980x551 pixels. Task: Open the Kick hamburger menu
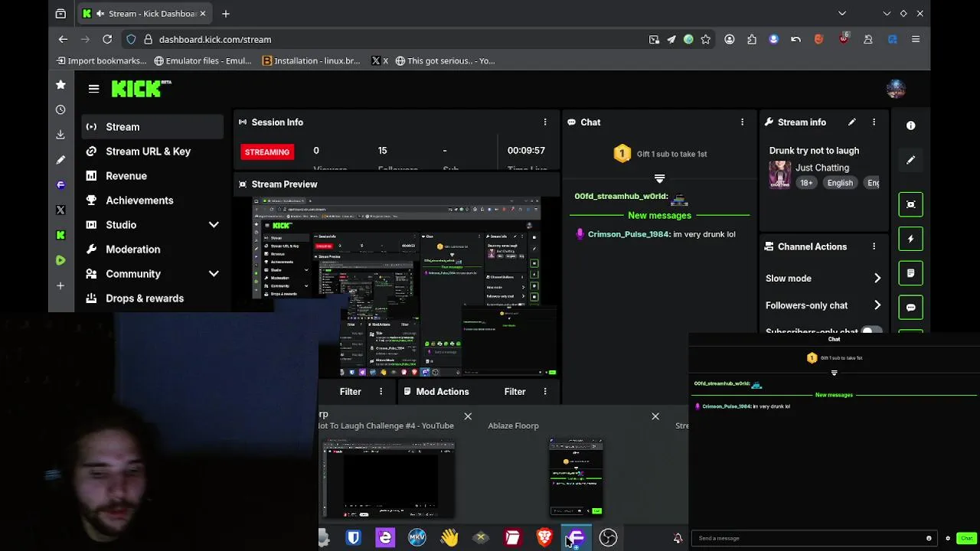coord(93,89)
